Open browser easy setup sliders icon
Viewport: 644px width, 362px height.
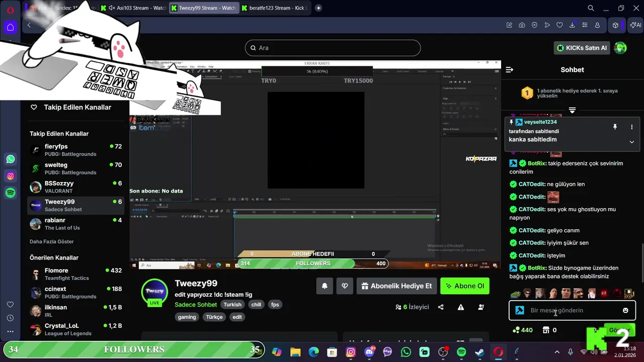(x=585, y=25)
